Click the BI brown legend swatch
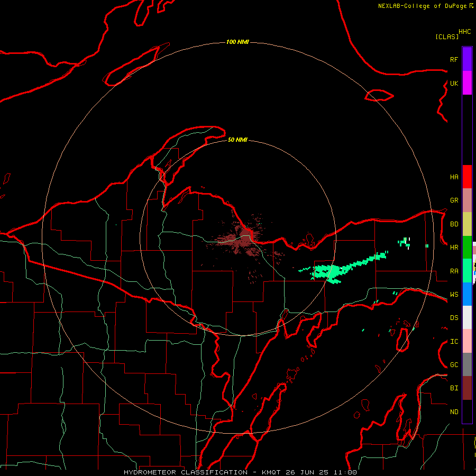The image size is (476, 476). click(x=467, y=388)
